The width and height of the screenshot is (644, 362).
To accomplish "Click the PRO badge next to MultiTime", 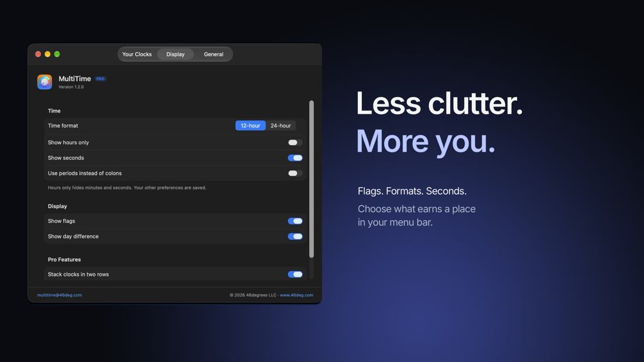I will click(x=100, y=79).
